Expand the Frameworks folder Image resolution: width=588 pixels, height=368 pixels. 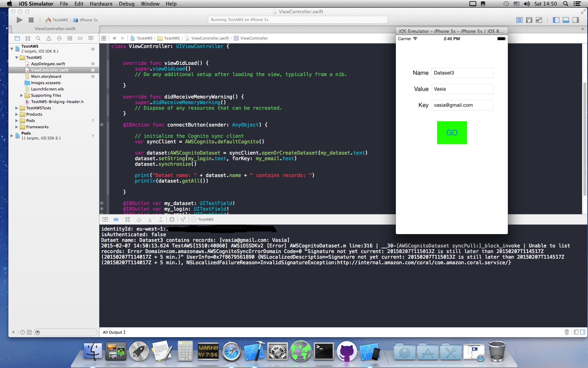(16, 127)
